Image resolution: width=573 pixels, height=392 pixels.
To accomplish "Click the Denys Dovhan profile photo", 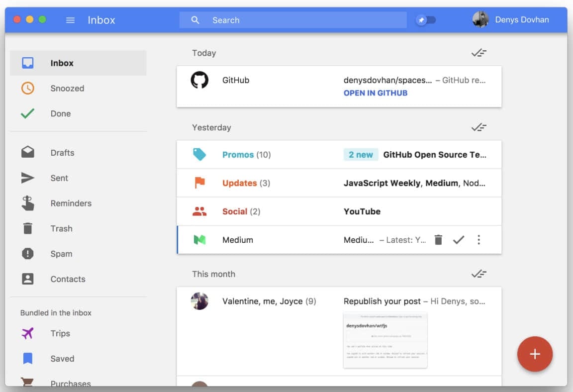I will click(480, 20).
